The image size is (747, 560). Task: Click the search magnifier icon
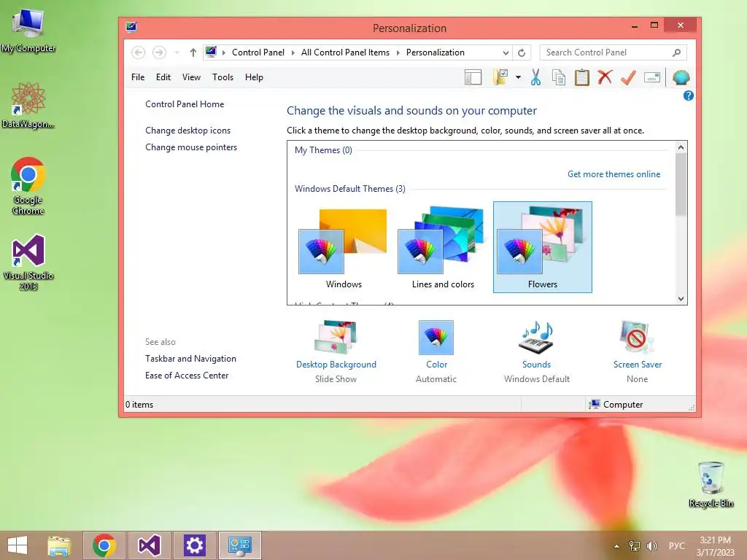tap(676, 52)
